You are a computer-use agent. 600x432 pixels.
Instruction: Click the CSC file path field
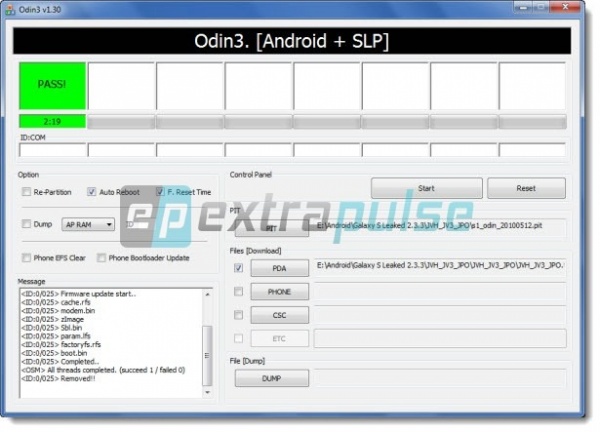click(440, 315)
